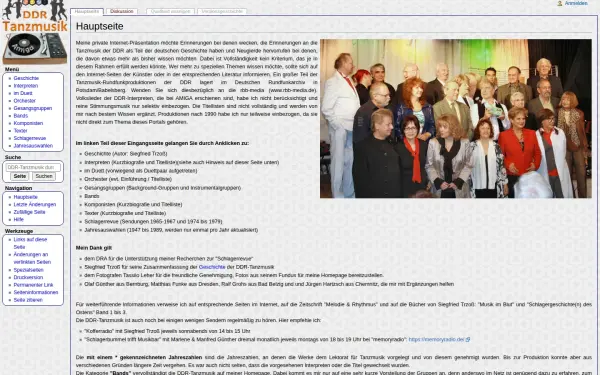Open Interpreten in the sidebar menu
The height and width of the screenshot is (375, 600).
pos(26,86)
